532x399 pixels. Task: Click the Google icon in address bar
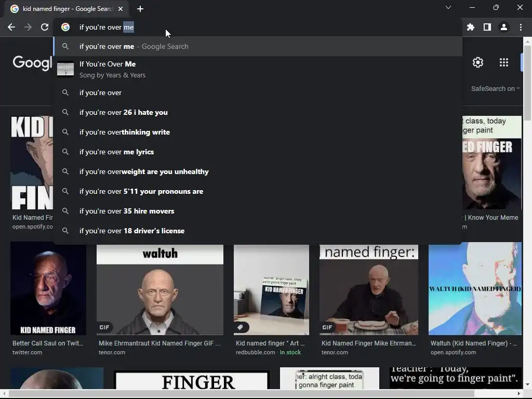[65, 27]
